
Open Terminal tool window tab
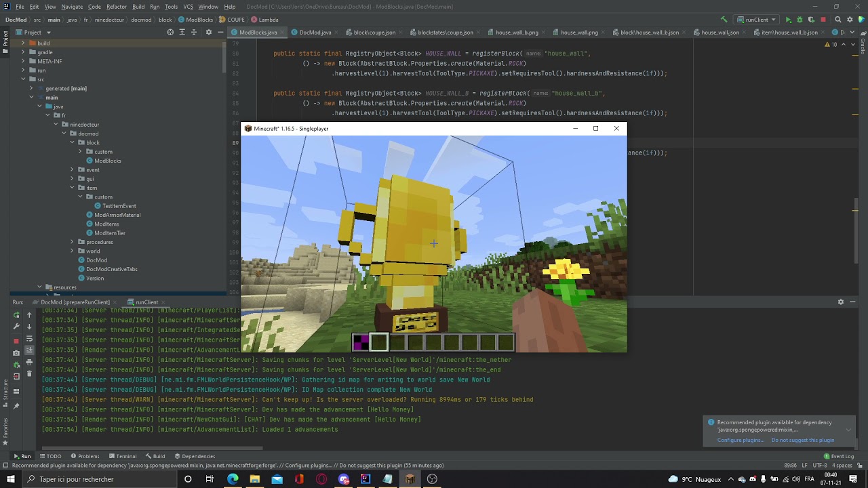coord(122,456)
